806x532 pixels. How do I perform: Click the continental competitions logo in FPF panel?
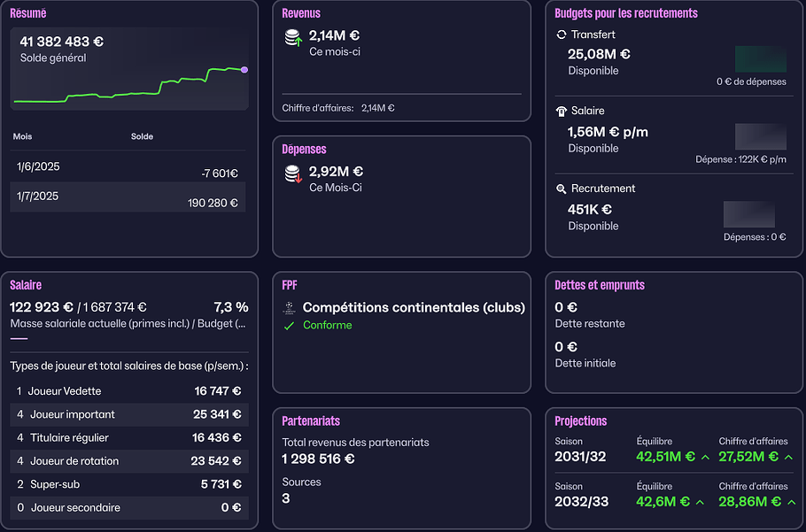click(289, 308)
